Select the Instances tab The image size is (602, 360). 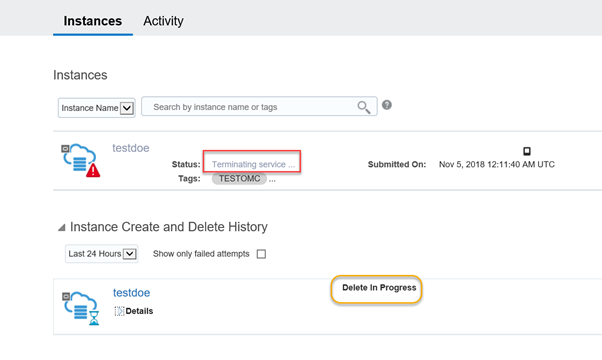pyautogui.click(x=93, y=21)
